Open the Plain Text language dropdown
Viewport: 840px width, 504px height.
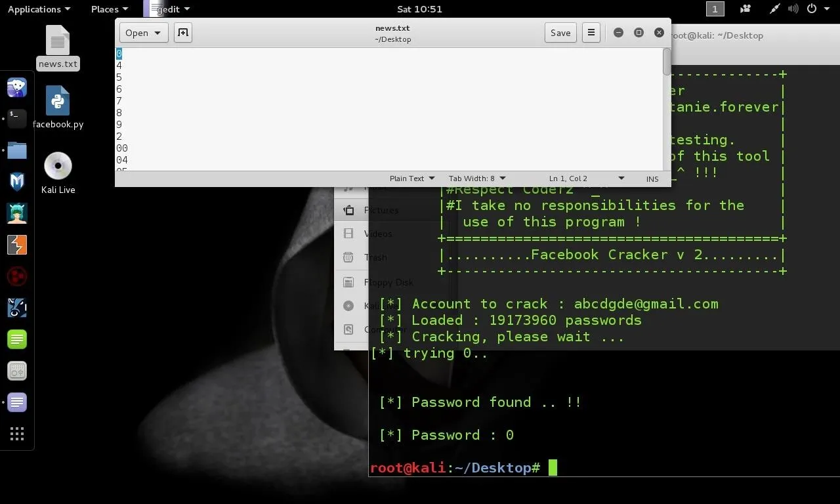(412, 178)
